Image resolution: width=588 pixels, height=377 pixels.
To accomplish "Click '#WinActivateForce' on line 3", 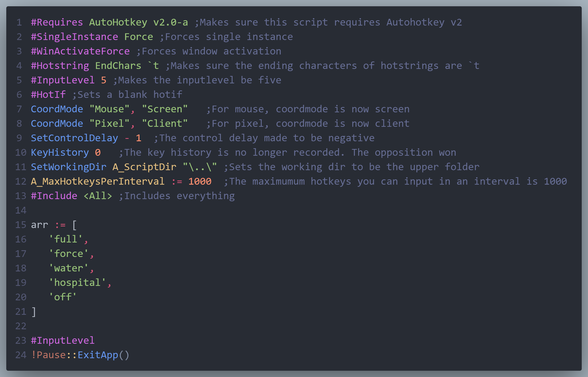I will point(80,51).
